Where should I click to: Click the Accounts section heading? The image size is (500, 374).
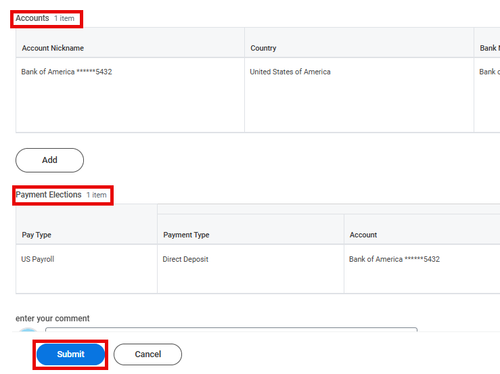click(x=32, y=18)
